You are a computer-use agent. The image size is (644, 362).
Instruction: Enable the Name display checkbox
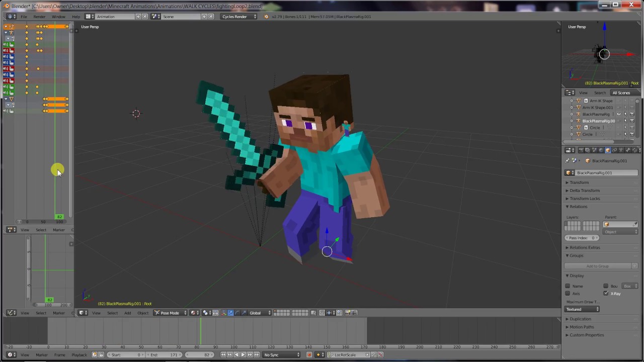coord(568,286)
